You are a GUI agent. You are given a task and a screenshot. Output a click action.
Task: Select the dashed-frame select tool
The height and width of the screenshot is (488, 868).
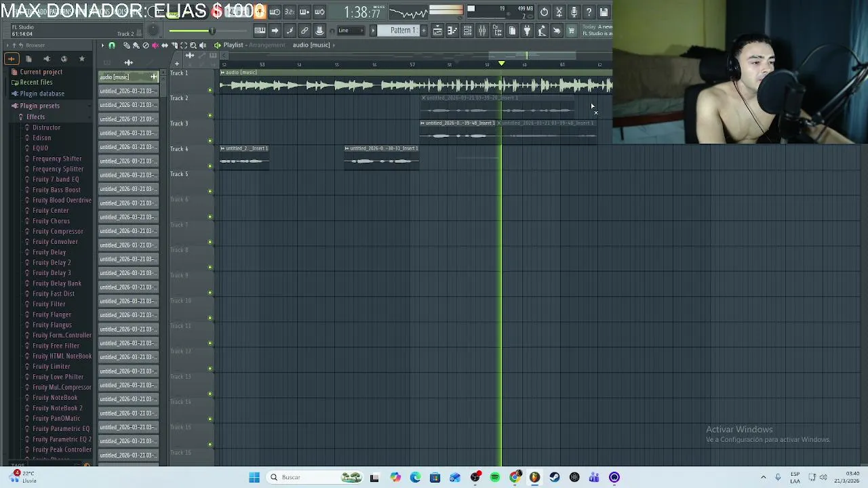pyautogui.click(x=184, y=45)
